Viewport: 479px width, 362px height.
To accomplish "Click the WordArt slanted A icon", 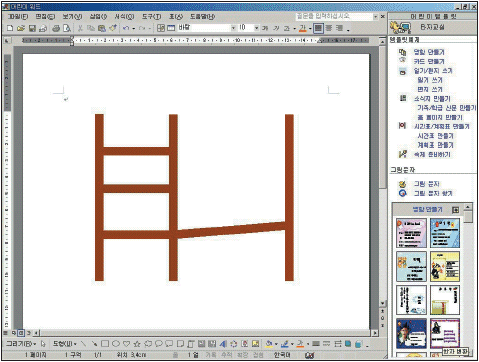I will [223, 343].
